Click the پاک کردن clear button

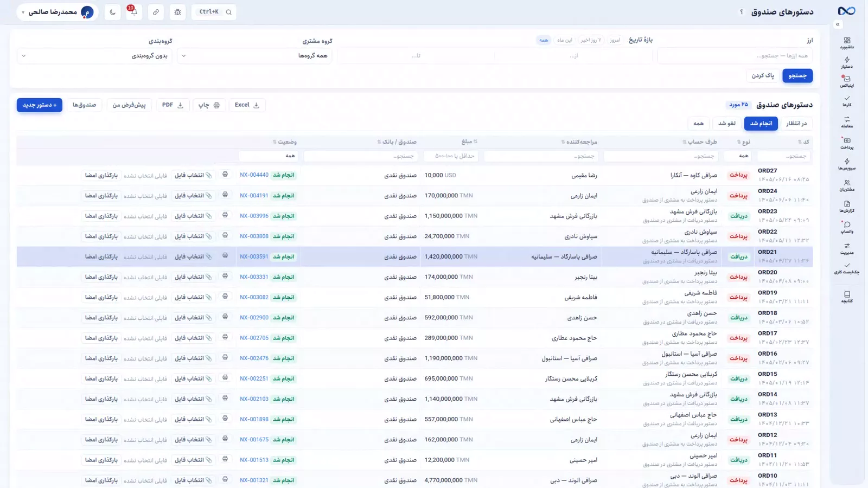click(x=763, y=76)
